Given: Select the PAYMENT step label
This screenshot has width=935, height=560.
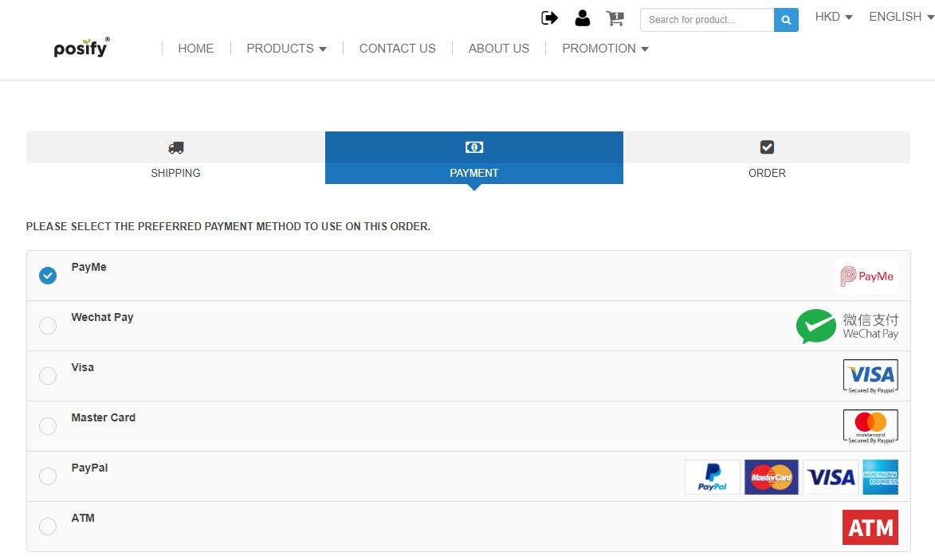Looking at the screenshot, I should tap(474, 173).
